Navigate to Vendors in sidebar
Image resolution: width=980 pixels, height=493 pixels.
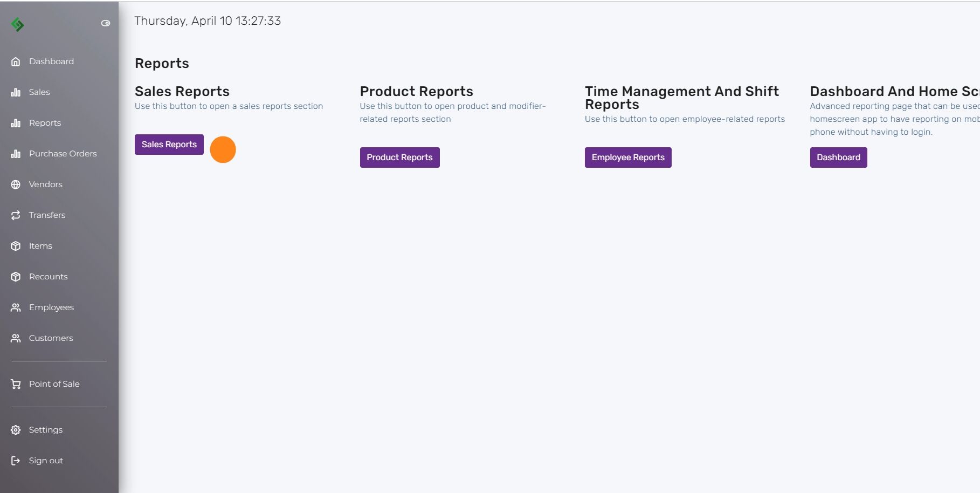click(x=46, y=184)
